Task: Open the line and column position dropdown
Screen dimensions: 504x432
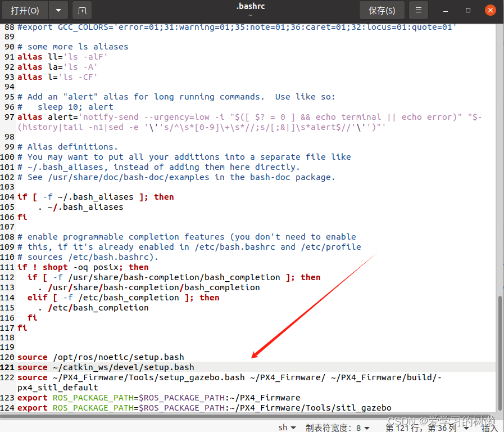Action: click(421, 427)
